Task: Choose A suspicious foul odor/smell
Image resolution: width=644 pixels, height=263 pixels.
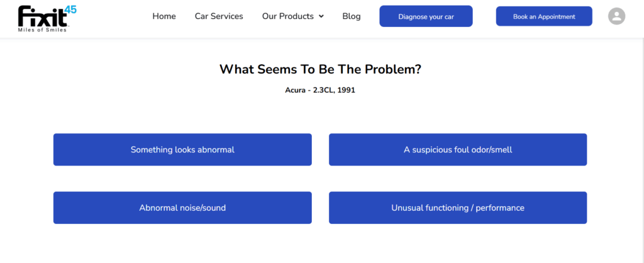Action: [458, 150]
